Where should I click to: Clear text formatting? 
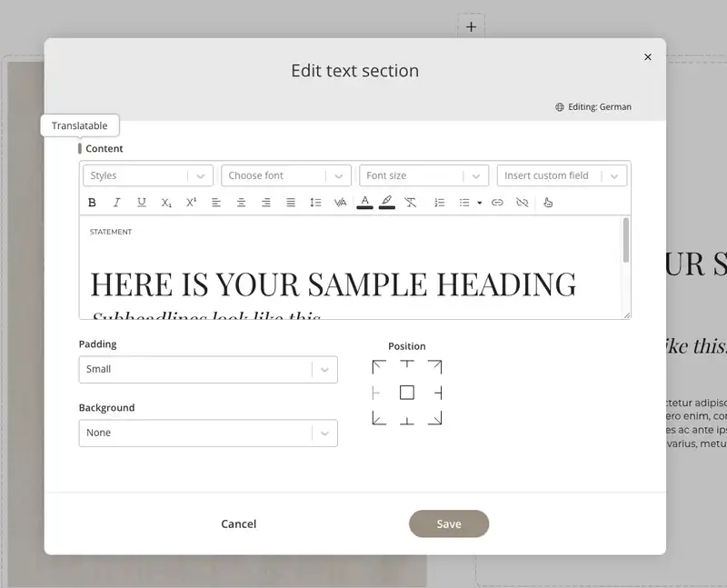pos(411,203)
